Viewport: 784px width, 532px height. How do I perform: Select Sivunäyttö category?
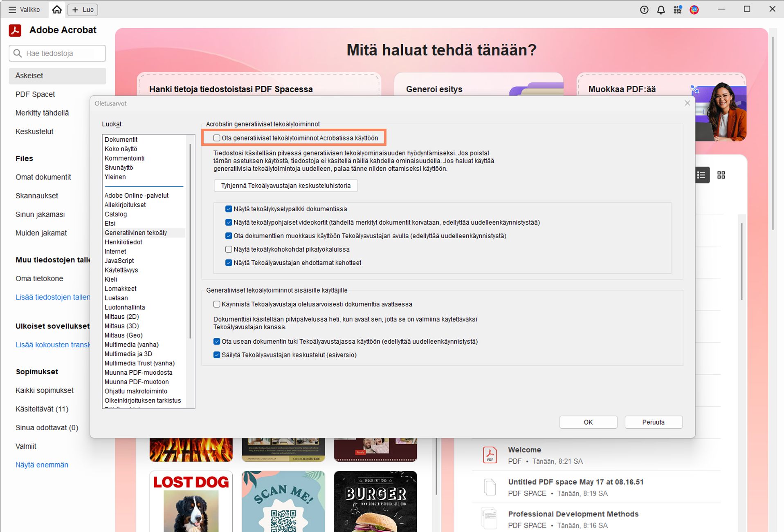point(119,168)
